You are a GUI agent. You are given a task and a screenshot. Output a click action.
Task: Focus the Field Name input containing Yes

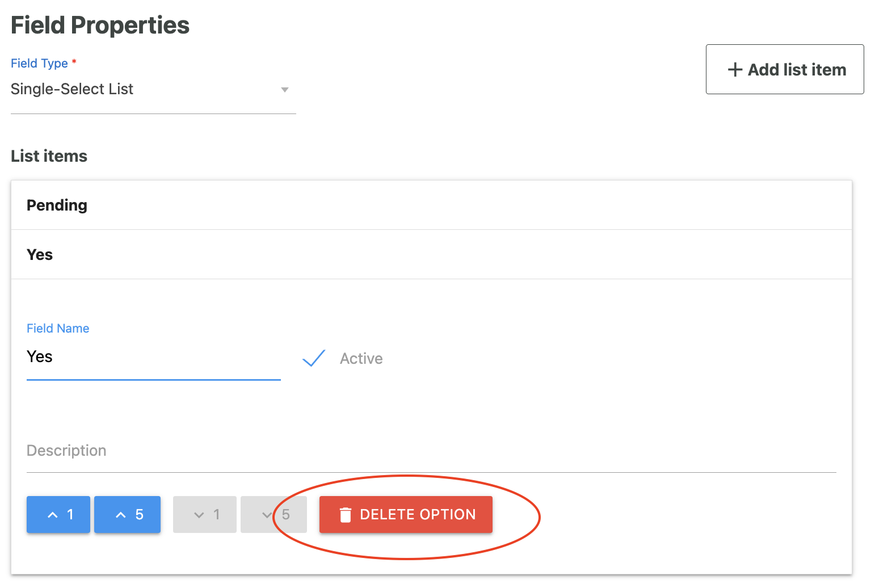point(153,357)
